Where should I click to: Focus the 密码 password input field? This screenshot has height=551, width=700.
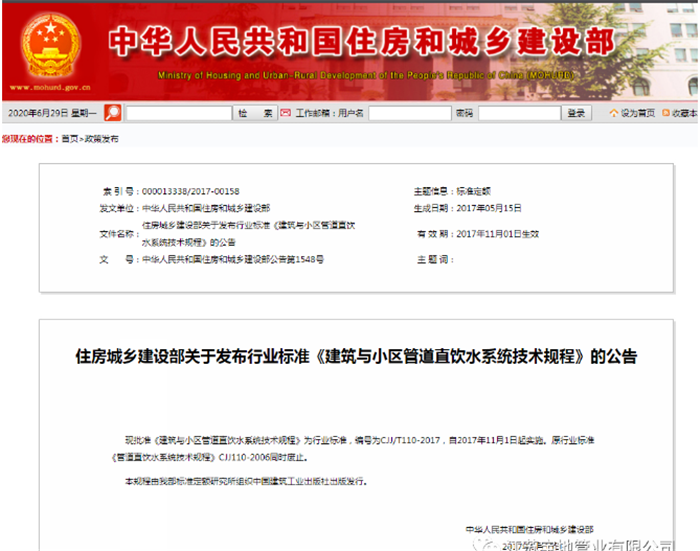[519, 113]
